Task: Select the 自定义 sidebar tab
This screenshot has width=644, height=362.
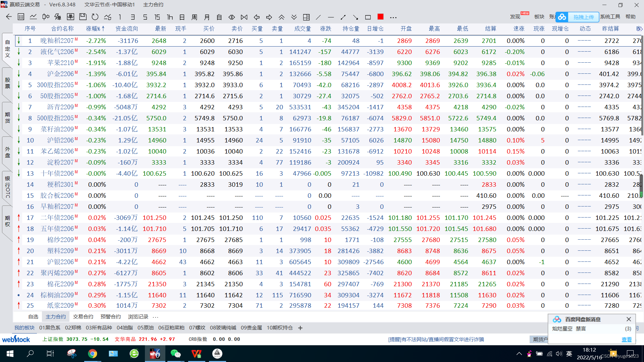Action: tap(7, 49)
